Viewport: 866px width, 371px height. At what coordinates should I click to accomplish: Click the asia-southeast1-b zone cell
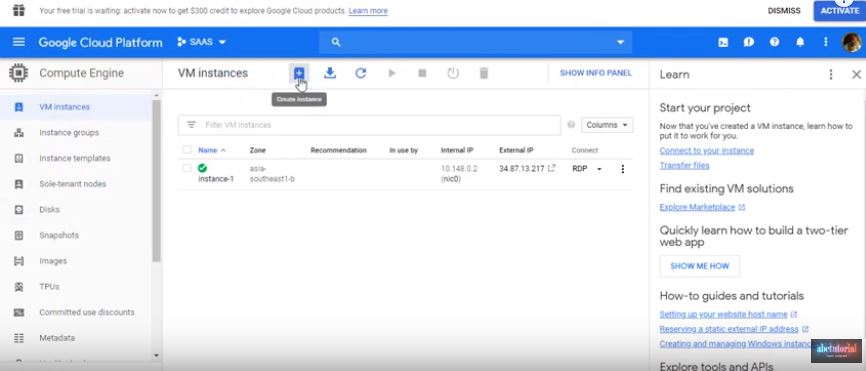[272, 173]
